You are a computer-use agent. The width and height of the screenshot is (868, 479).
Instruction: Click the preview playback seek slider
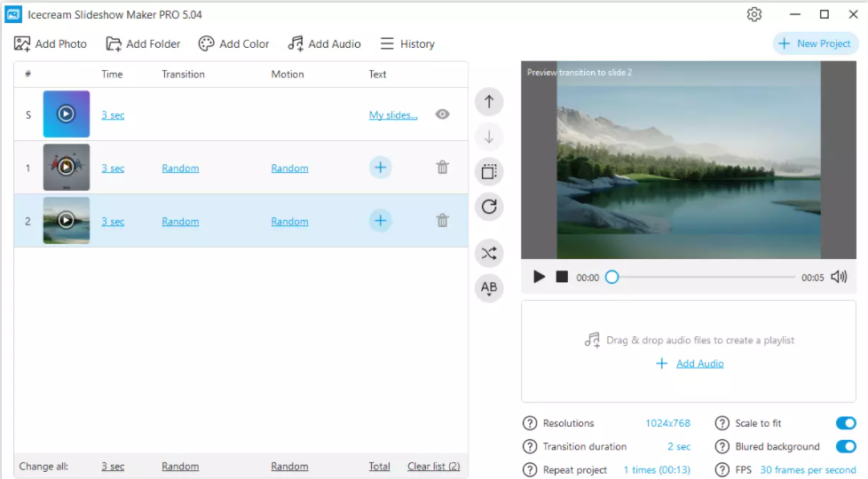tap(701, 278)
